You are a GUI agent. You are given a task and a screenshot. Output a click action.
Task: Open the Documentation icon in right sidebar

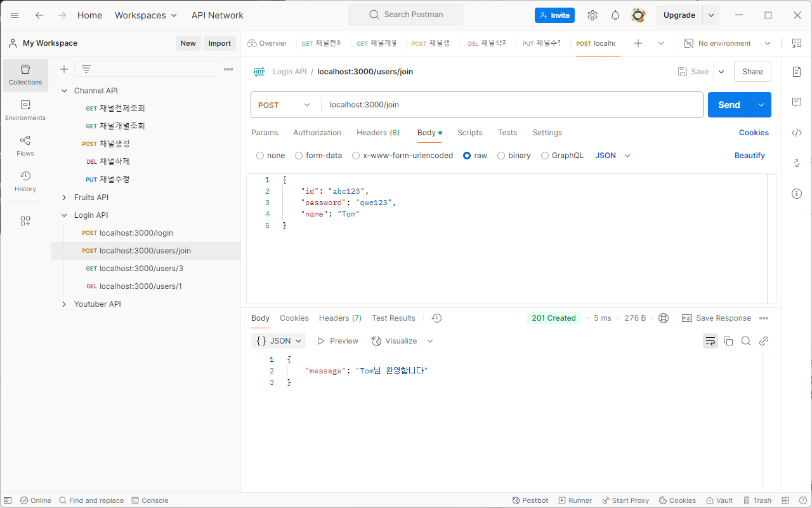click(x=797, y=72)
